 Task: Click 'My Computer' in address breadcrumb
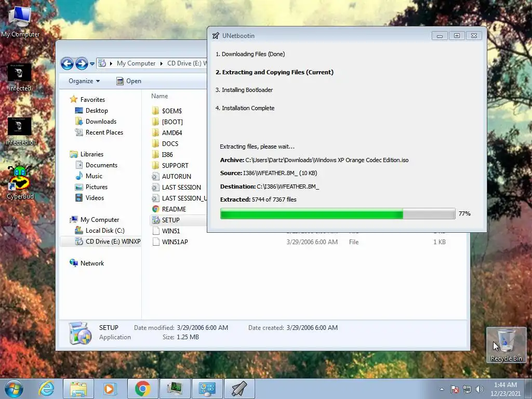coord(136,63)
